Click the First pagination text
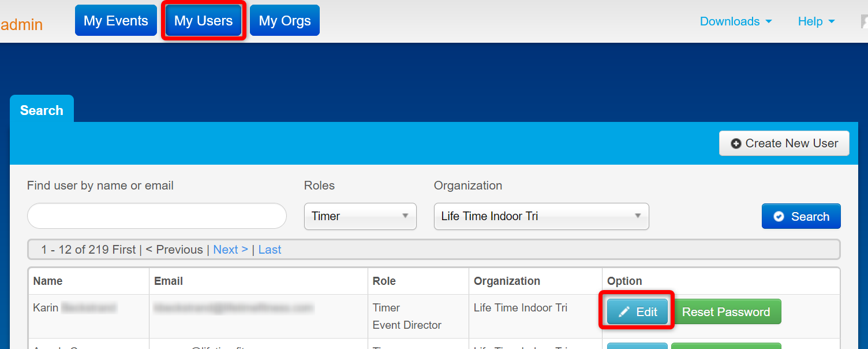Viewport: 868px width, 349px height. coord(124,250)
